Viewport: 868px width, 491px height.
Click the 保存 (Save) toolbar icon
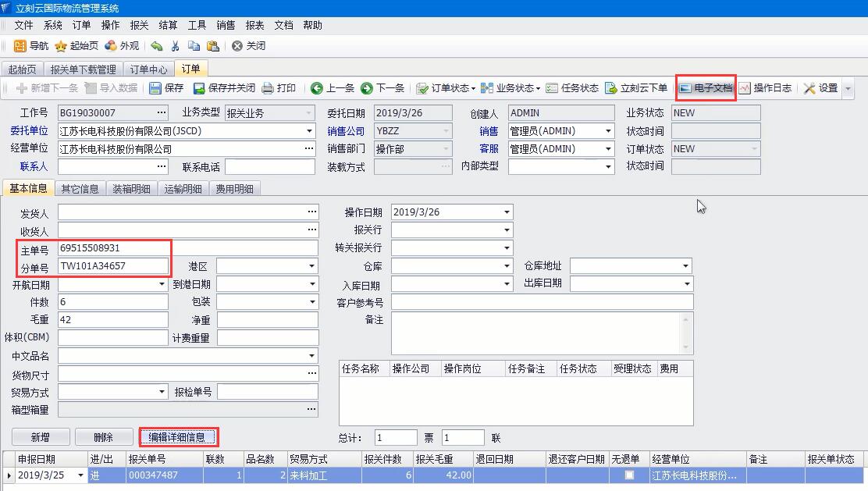tap(166, 88)
